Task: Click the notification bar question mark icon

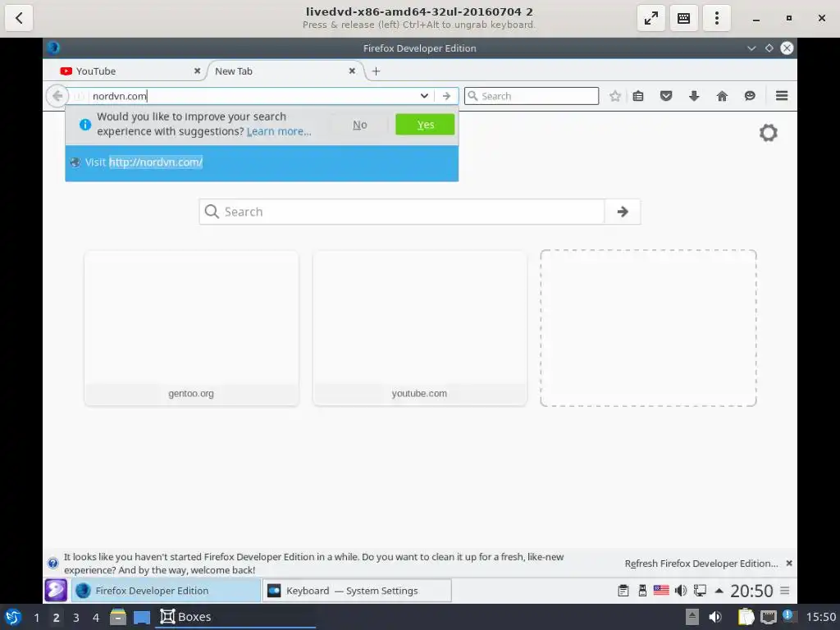Action: point(52,563)
